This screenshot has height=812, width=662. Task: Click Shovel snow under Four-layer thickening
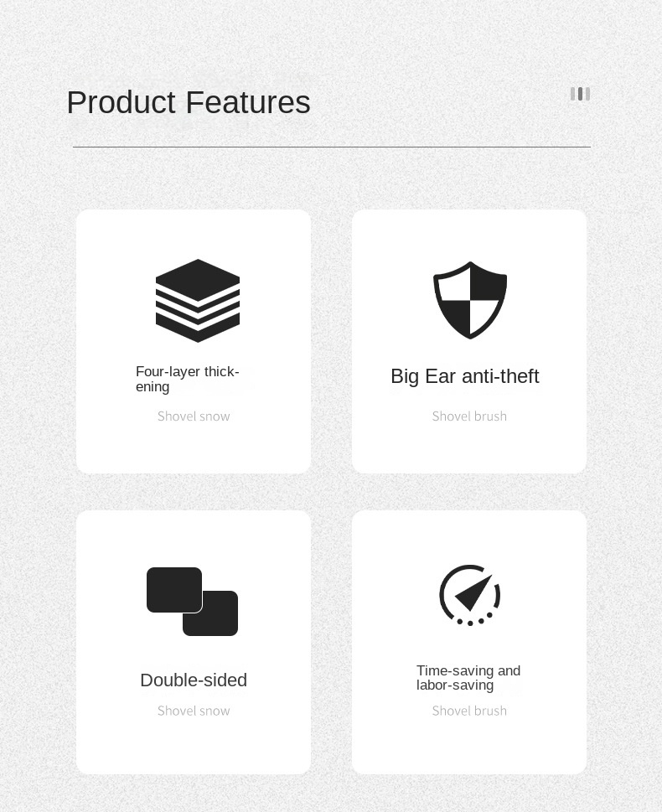click(x=194, y=416)
